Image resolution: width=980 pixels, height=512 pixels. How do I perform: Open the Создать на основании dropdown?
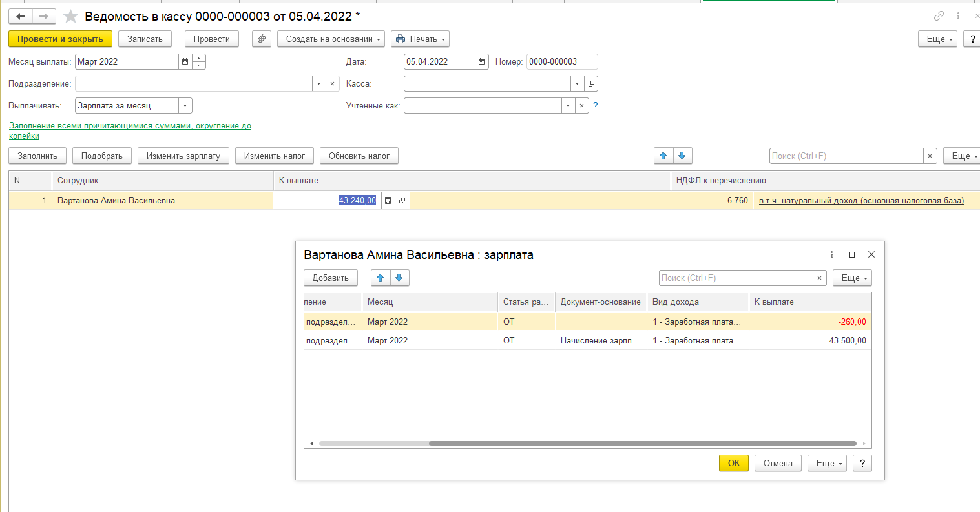click(x=331, y=39)
